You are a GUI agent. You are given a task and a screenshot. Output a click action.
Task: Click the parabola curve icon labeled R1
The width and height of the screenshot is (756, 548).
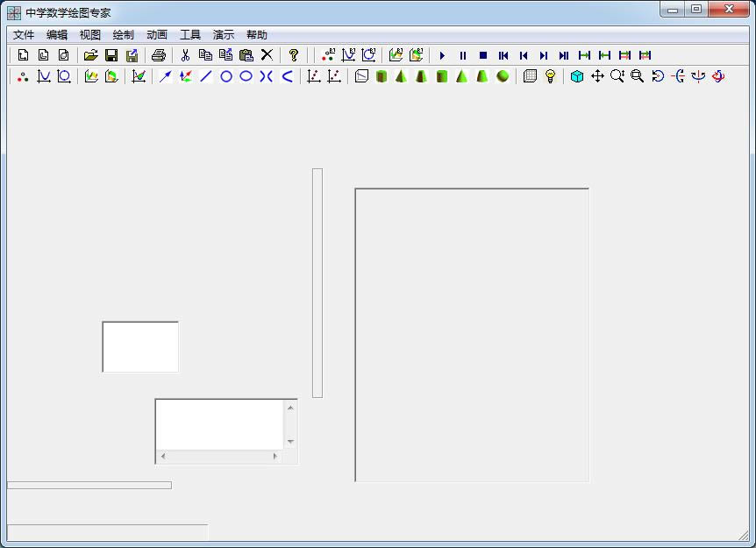348,55
